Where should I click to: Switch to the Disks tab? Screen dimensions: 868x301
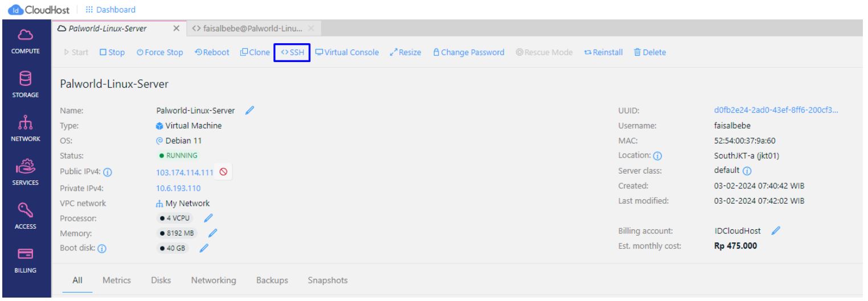(x=161, y=281)
